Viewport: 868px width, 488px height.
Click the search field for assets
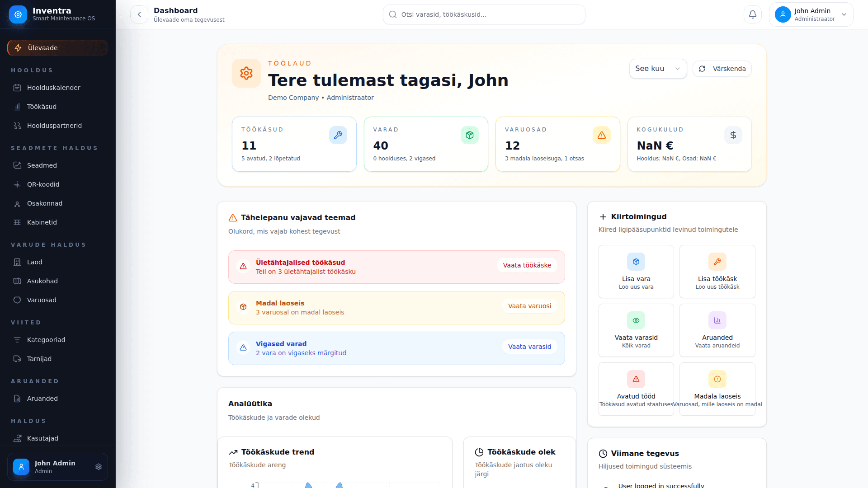pyautogui.click(x=484, y=14)
